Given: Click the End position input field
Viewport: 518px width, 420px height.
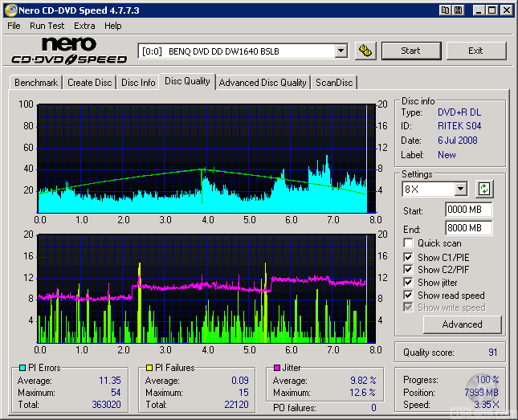Looking at the screenshot, I should coord(468,228).
